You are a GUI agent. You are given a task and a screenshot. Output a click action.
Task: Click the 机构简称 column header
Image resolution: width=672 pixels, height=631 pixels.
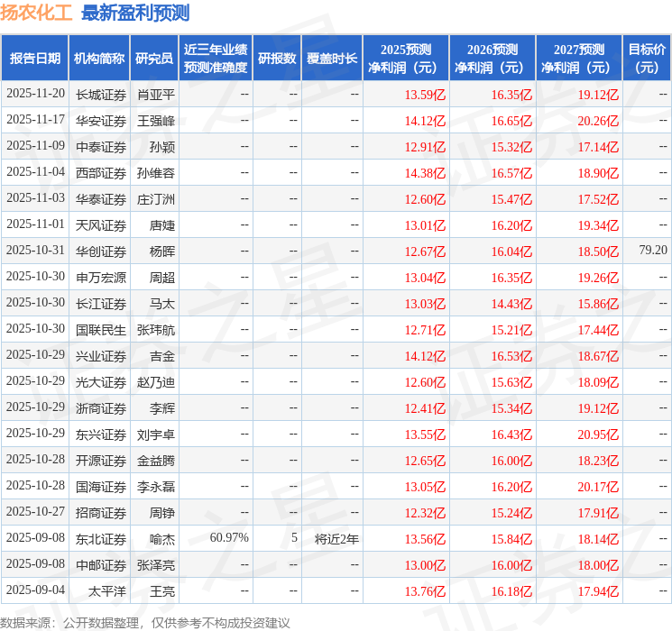coord(99,59)
